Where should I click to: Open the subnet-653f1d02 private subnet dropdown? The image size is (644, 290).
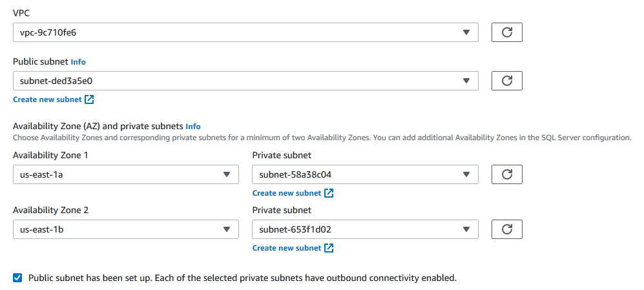point(364,229)
